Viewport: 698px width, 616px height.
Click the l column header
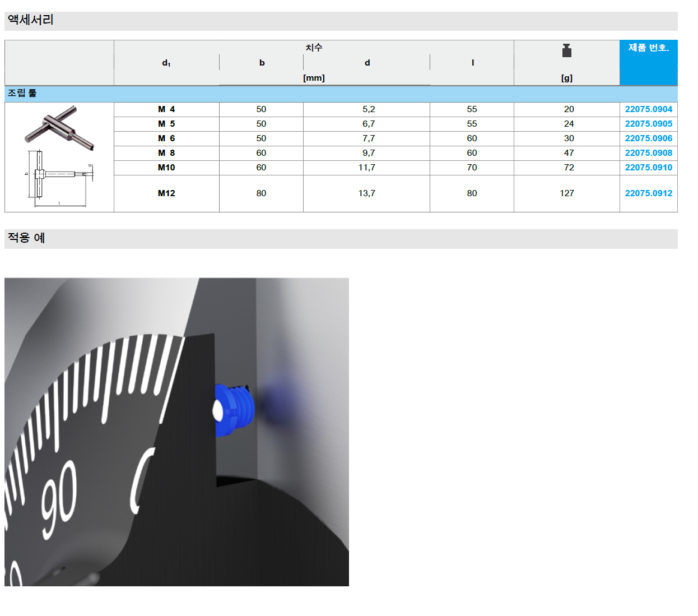point(472,63)
